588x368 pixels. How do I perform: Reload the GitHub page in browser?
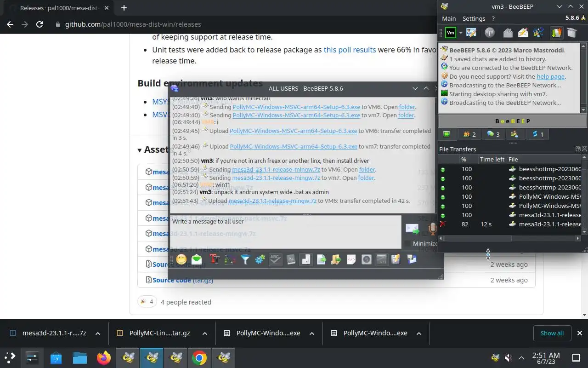click(x=40, y=24)
